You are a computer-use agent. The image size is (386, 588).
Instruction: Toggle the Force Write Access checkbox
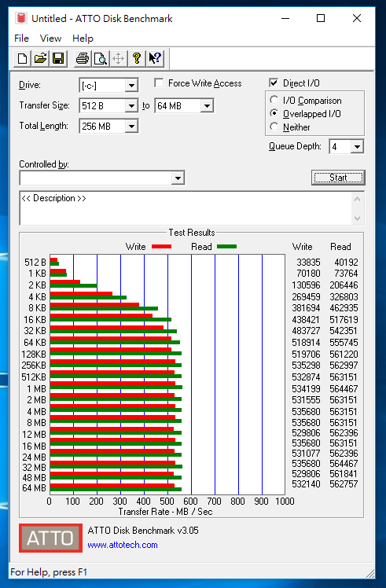(159, 83)
